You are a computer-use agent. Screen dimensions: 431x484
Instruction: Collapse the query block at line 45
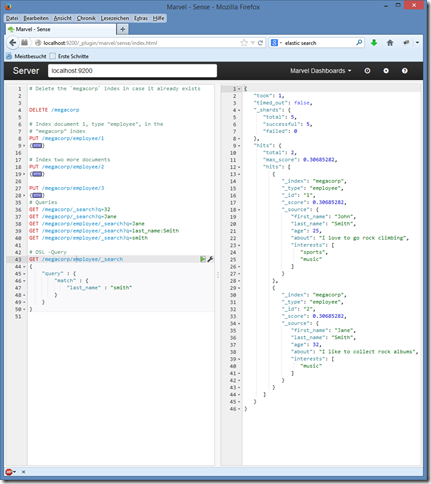(24, 274)
